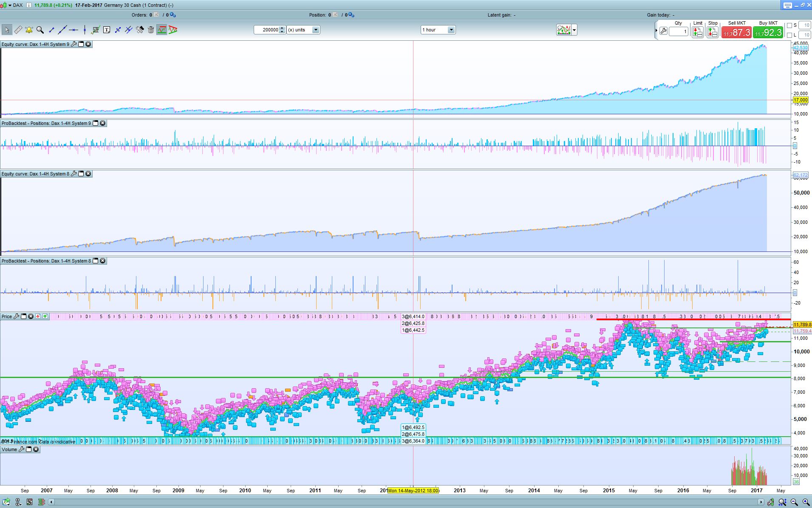Screen dimensions: 812x508
Task: Click zoom in icon at bottom right
Action: pyautogui.click(x=806, y=502)
